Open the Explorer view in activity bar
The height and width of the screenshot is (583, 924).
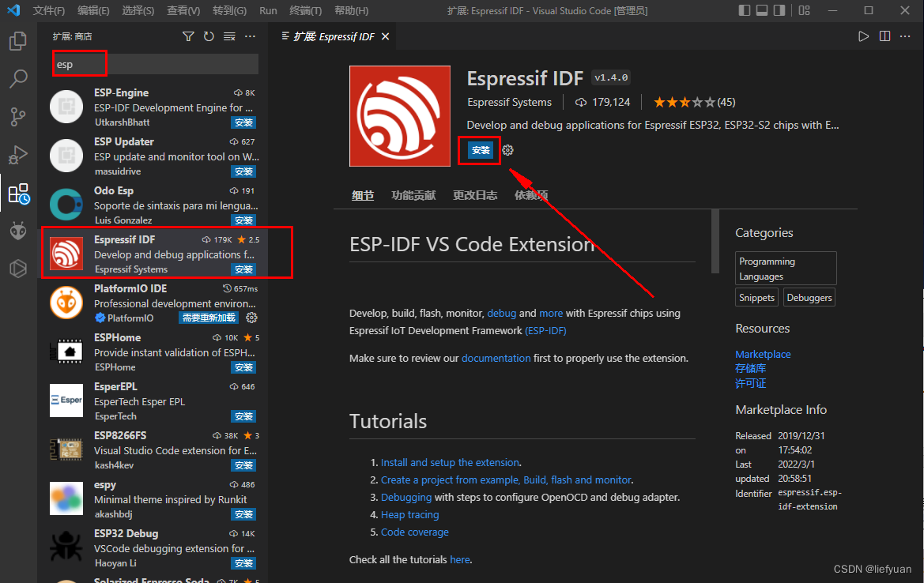point(18,41)
